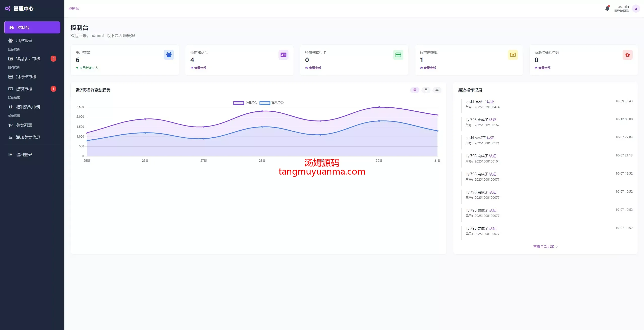
Task: Switch chart range to 月
Action: 426,90
